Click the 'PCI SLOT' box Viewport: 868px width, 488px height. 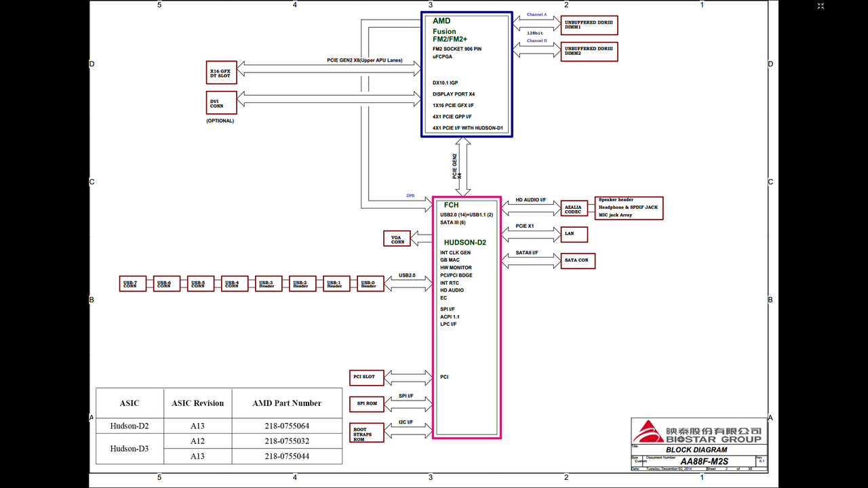pos(367,377)
